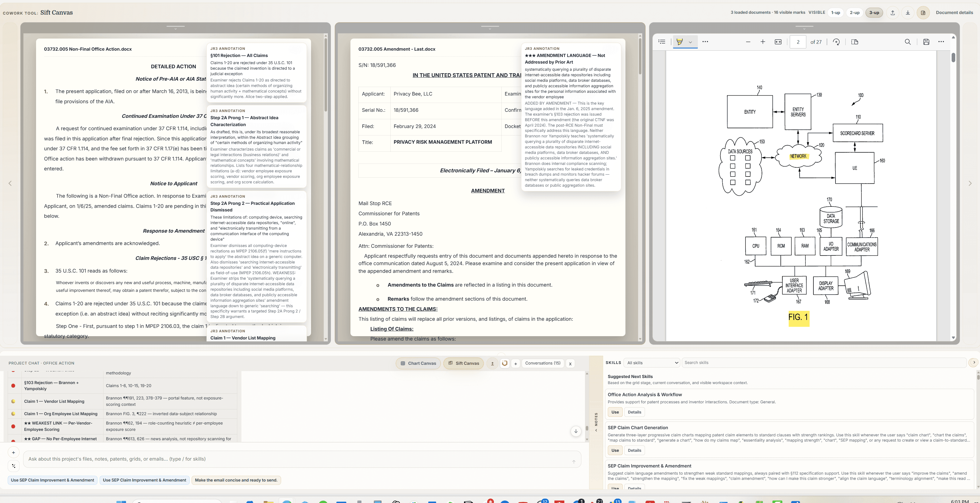Click the download icon near Document details
The width and height of the screenshot is (980, 503).
908,13
